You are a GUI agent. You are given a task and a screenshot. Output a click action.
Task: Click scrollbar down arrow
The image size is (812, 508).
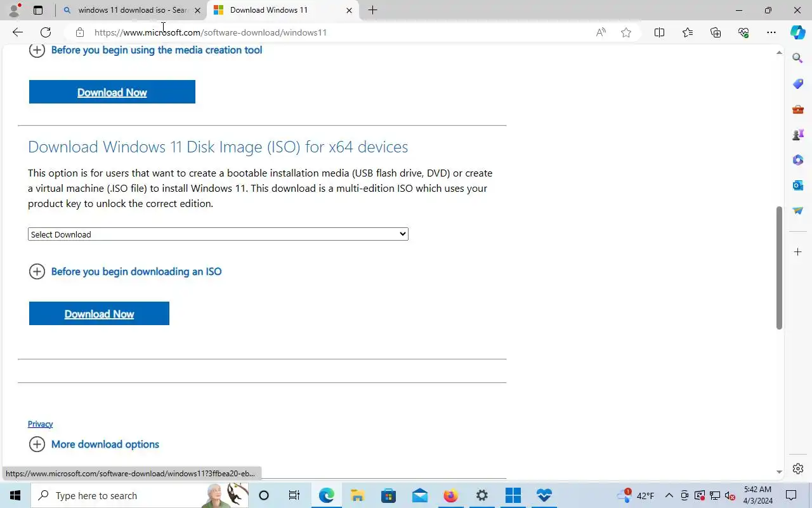tap(780, 472)
